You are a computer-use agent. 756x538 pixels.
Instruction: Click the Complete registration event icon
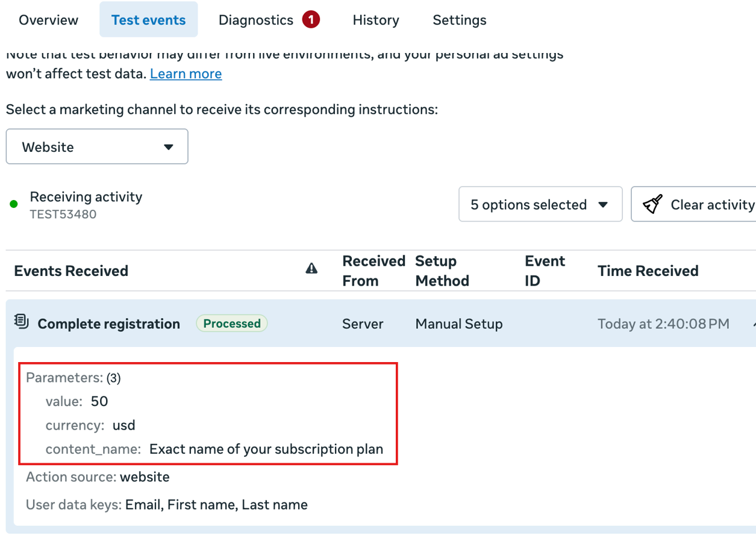point(22,322)
